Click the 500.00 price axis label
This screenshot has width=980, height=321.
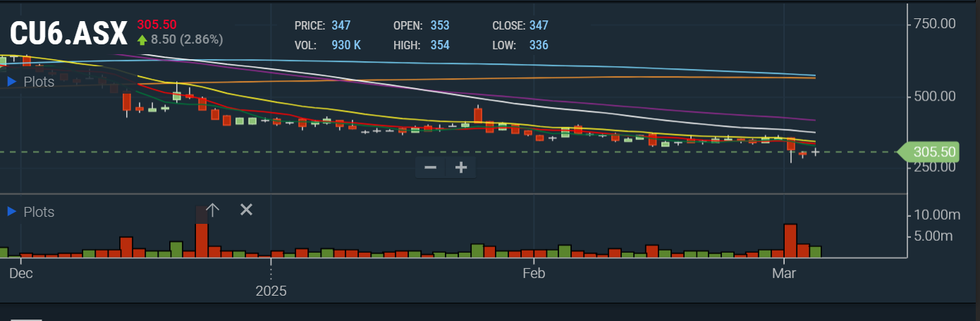click(x=935, y=96)
